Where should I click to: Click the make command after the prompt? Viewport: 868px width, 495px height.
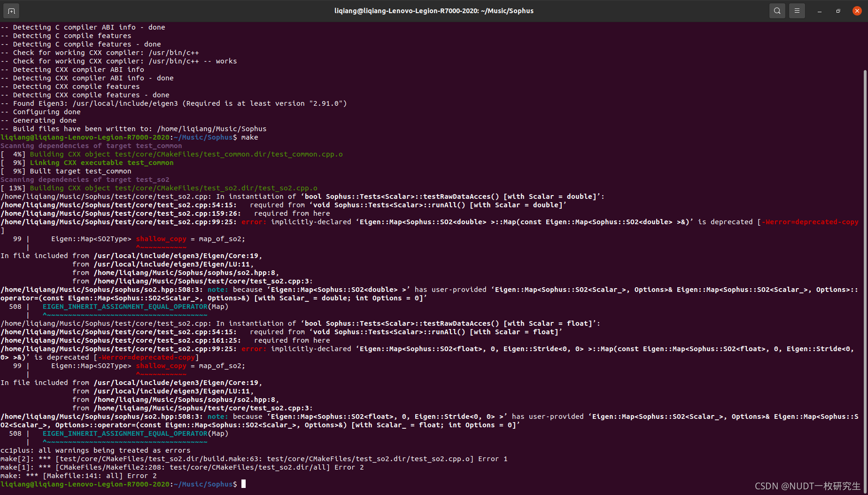point(249,137)
